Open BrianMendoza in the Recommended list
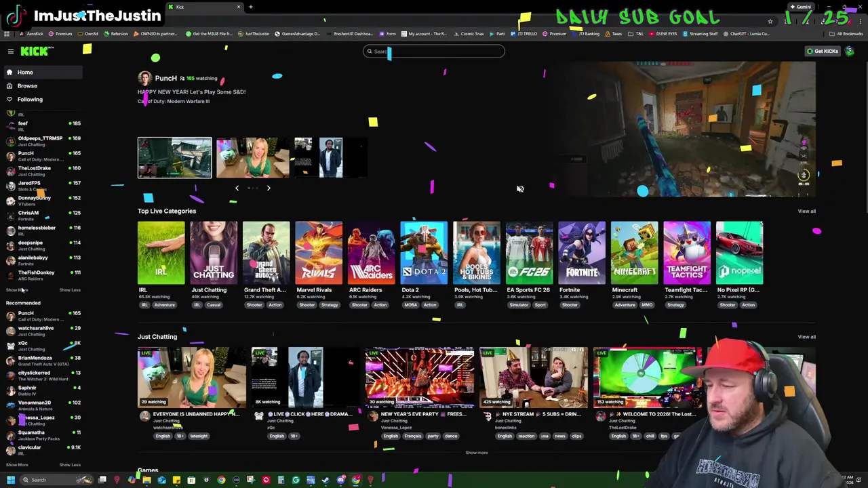 (x=42, y=361)
